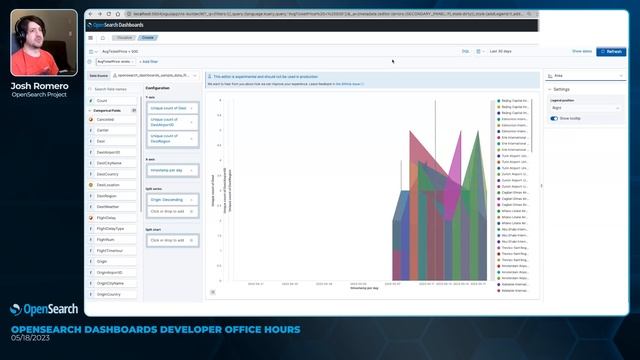Click the boolean icon of FlightDelay field
The image size is (640, 360).
pos(91,218)
